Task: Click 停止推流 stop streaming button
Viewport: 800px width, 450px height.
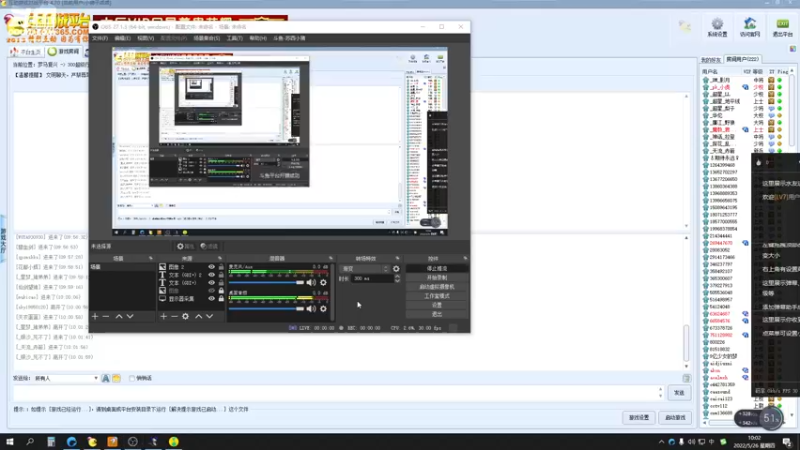Action: 437,268
